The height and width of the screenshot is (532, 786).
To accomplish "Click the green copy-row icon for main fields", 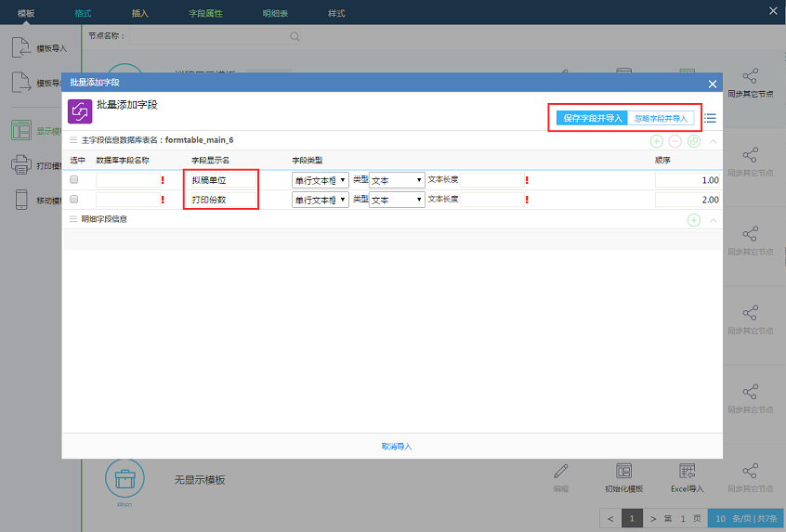I will (x=694, y=141).
